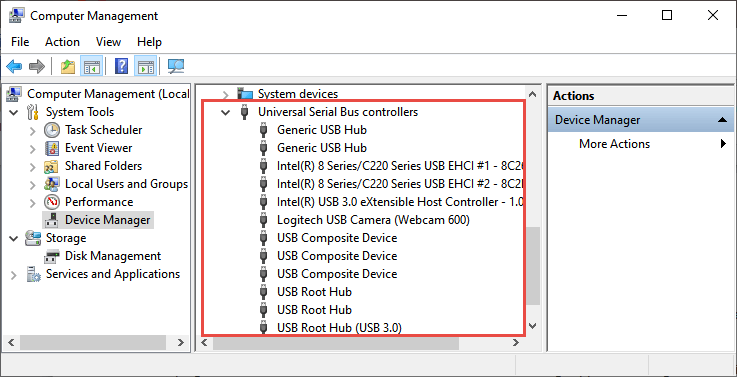
Task: Click the console tree scroll right arrow
Action: pos(180,343)
